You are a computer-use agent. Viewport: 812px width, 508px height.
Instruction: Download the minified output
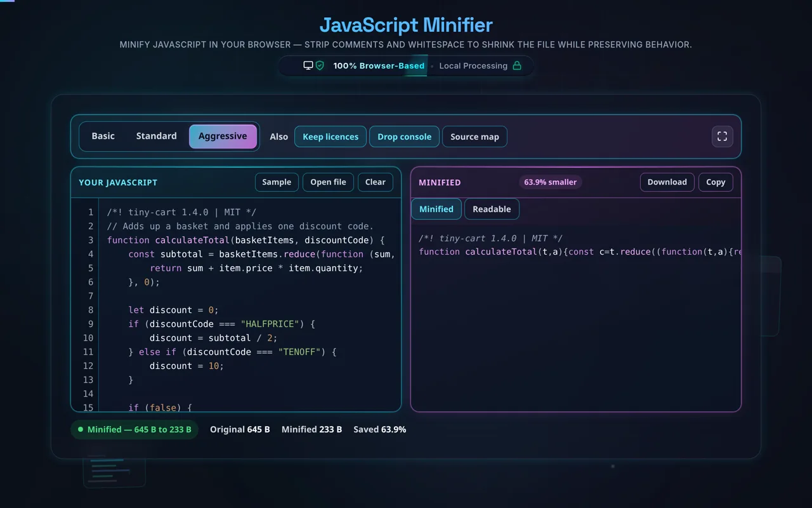pyautogui.click(x=667, y=182)
